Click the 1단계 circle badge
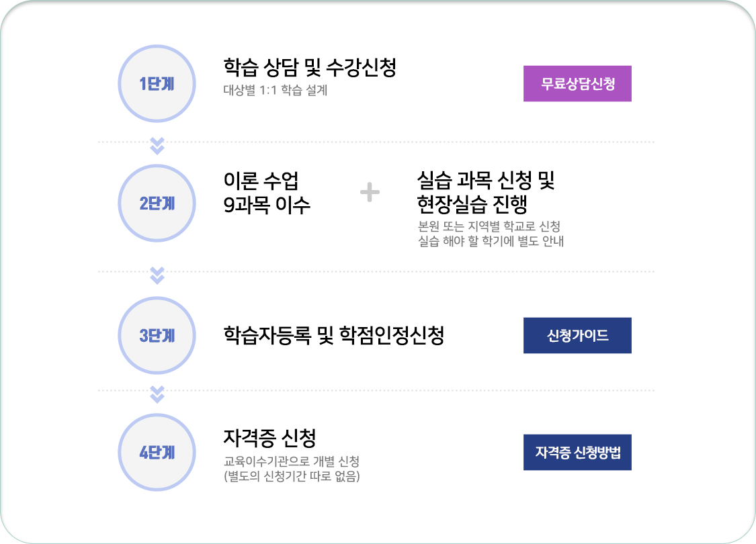This screenshot has width=756, height=544. (157, 83)
